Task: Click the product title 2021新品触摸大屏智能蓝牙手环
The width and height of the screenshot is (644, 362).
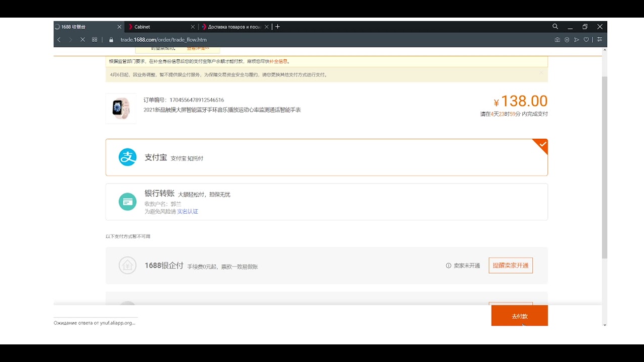Action: [222, 110]
